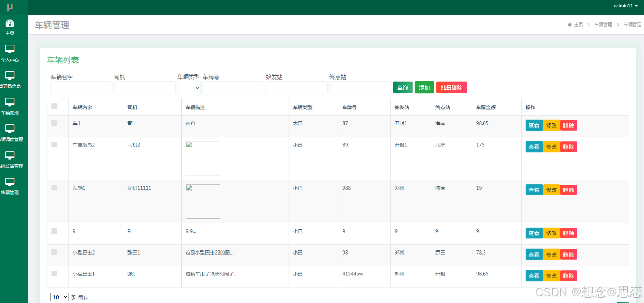Toggle the select-all checkbox in table header
This screenshot has height=303, width=644.
(55, 106)
